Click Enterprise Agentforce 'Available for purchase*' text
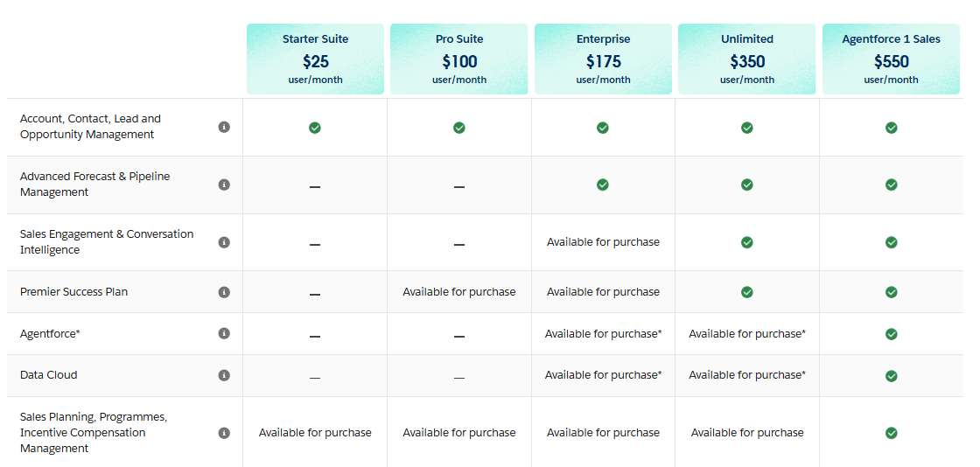Viewport: 980px width, 467px height. coord(603,333)
